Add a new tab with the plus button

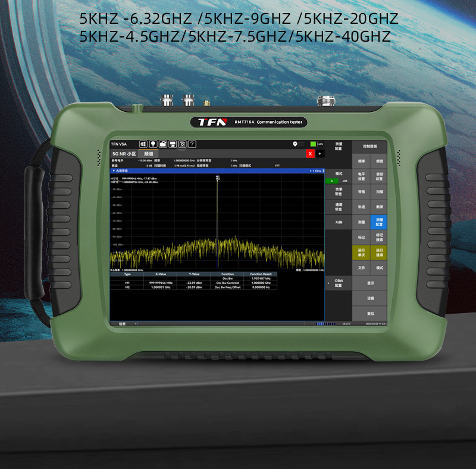(x=320, y=154)
